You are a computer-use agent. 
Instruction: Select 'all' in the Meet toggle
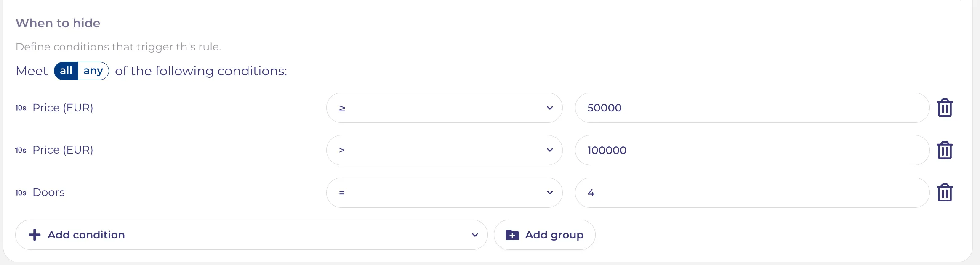pos(66,71)
